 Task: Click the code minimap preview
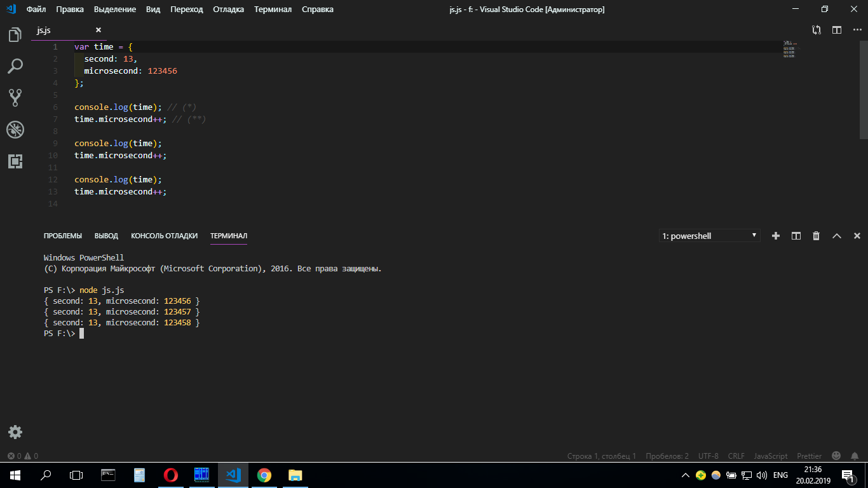click(789, 49)
